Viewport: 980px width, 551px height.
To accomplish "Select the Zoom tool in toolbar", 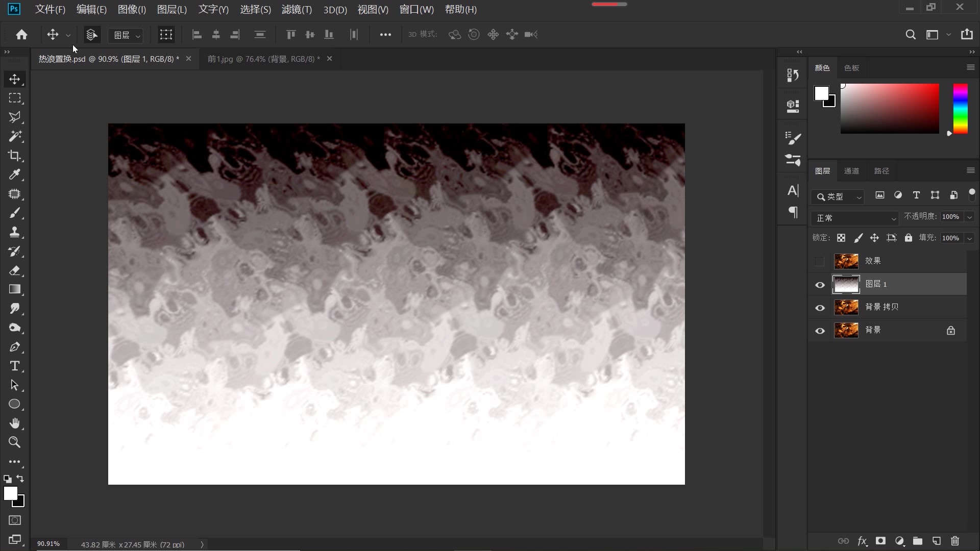I will [x=14, y=442].
